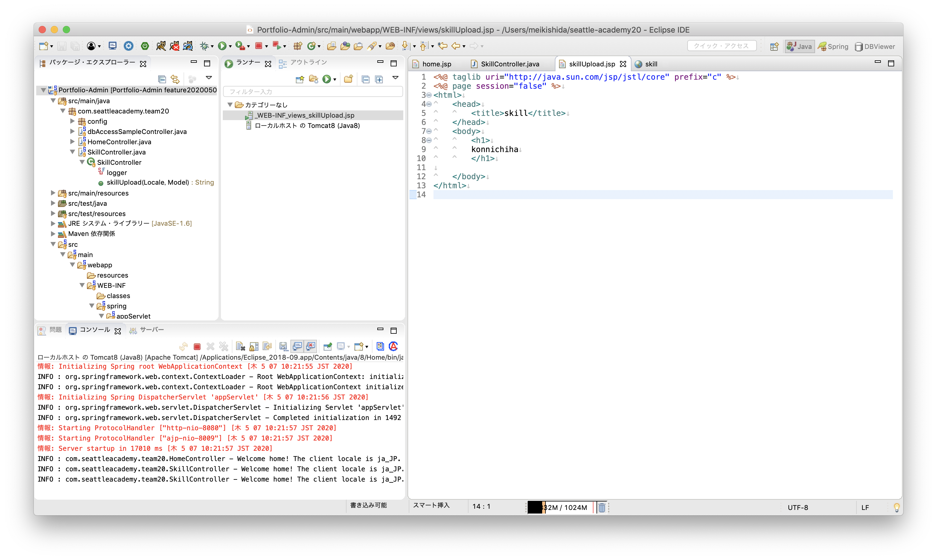Click the フィルター入力 filter field

(x=313, y=92)
